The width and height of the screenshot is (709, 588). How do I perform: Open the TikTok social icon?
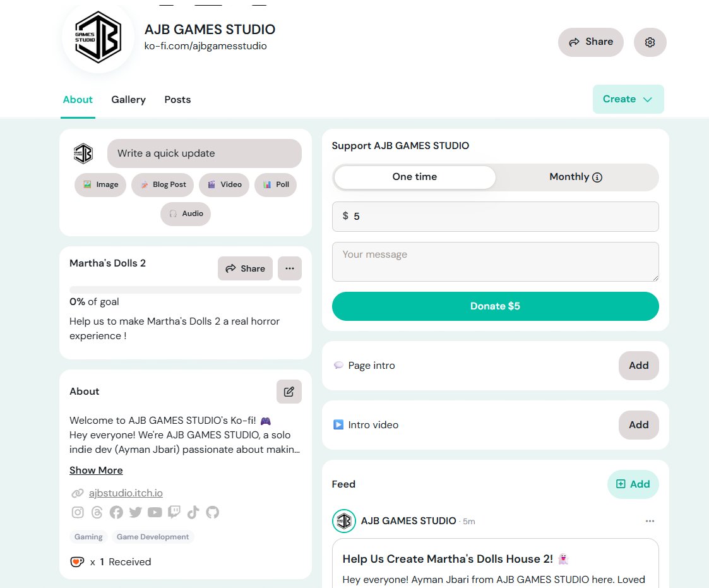coord(193,512)
